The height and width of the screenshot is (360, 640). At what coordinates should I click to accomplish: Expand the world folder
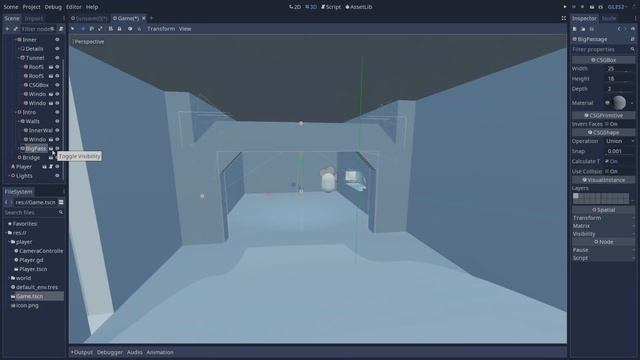[x=10, y=278]
